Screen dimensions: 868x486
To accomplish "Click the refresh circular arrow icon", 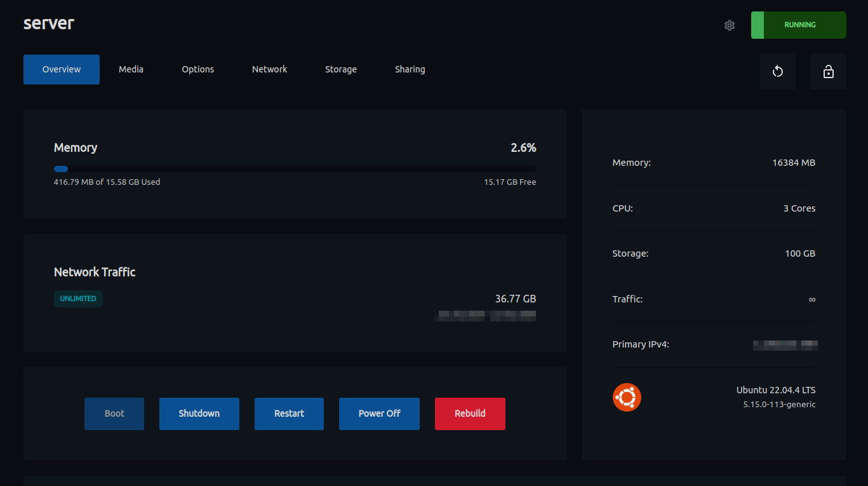I will 778,72.
